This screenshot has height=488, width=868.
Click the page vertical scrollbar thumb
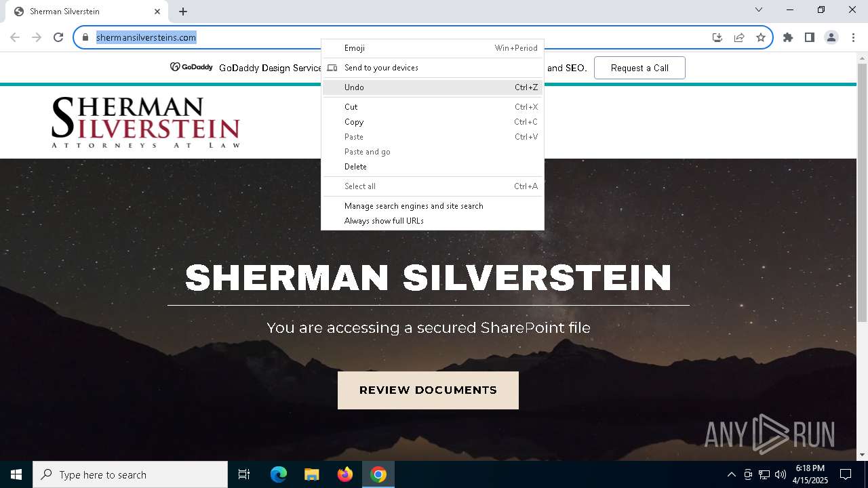click(862, 193)
